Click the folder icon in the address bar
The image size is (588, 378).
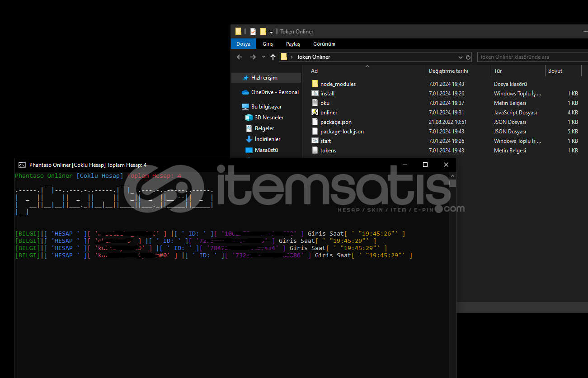coord(284,57)
